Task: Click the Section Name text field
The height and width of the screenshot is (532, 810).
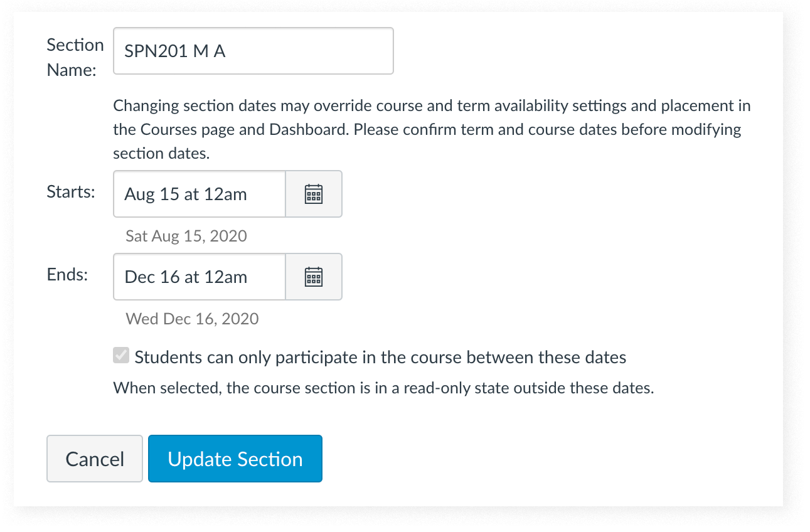Action: pyautogui.click(x=253, y=51)
